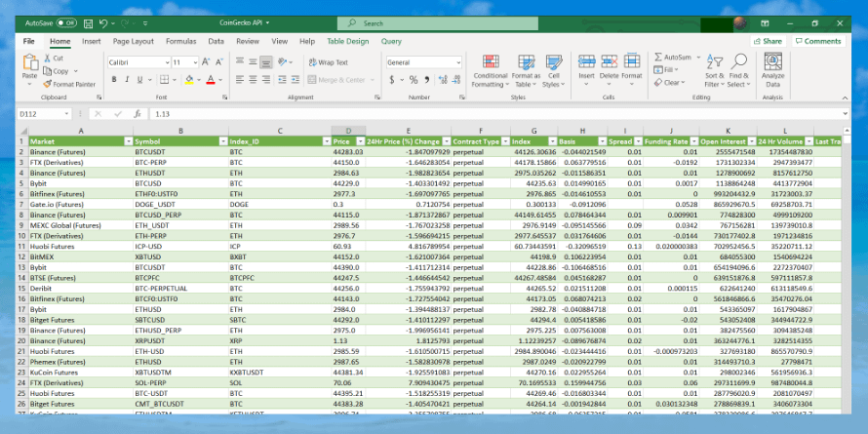The image size is (868, 434).
Task: Open the Table Design tab
Action: pos(347,42)
